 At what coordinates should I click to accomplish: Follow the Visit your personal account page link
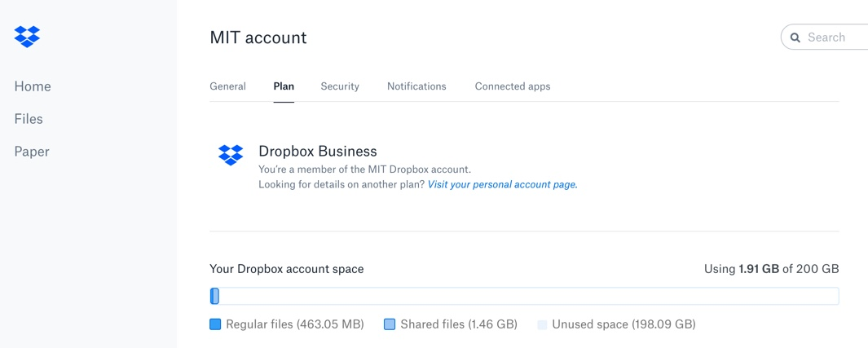point(503,185)
